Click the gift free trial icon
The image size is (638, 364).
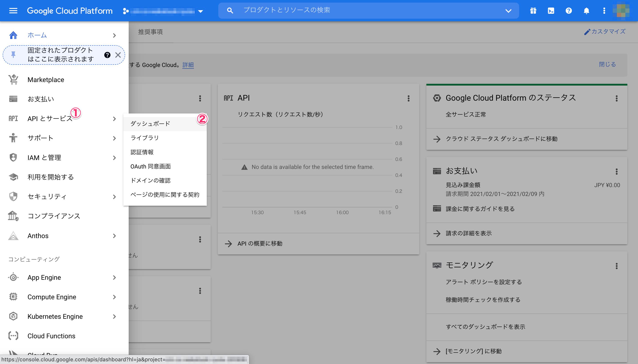[x=533, y=10]
